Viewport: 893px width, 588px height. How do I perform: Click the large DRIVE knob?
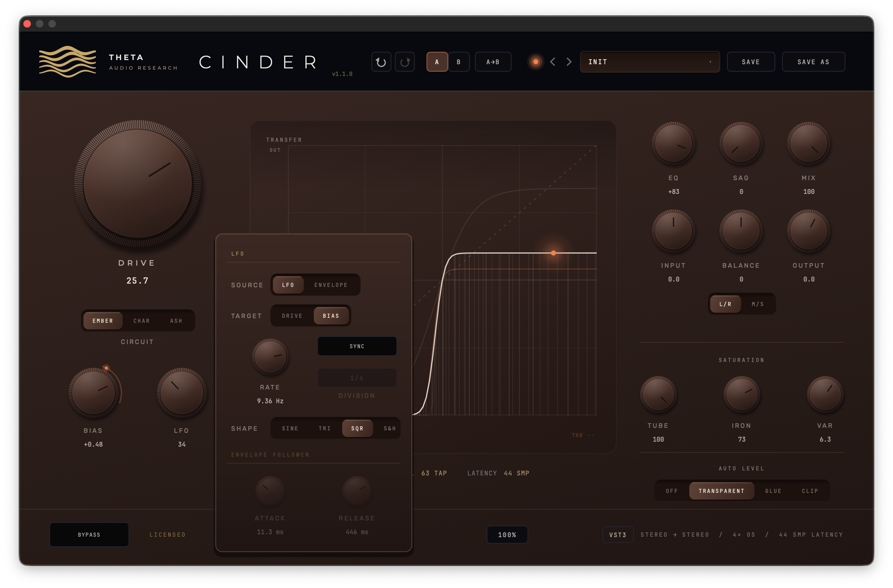coord(138,183)
